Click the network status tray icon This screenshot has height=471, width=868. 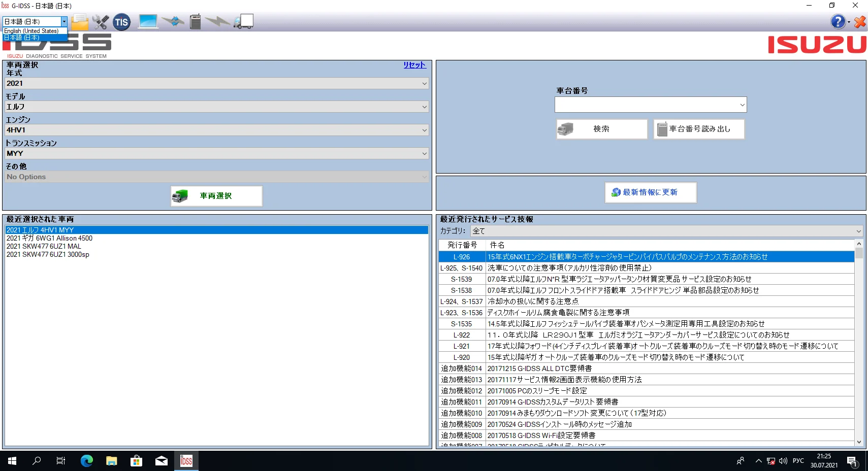click(x=771, y=461)
